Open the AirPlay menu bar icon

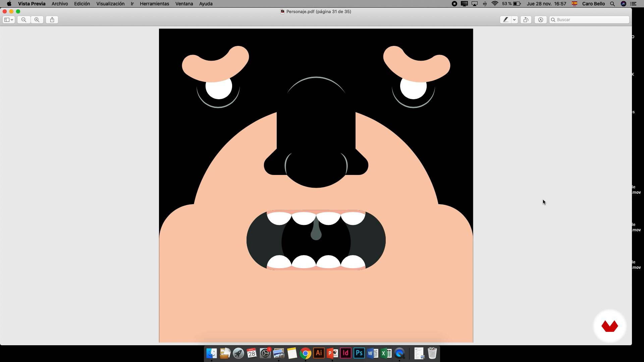point(475,4)
